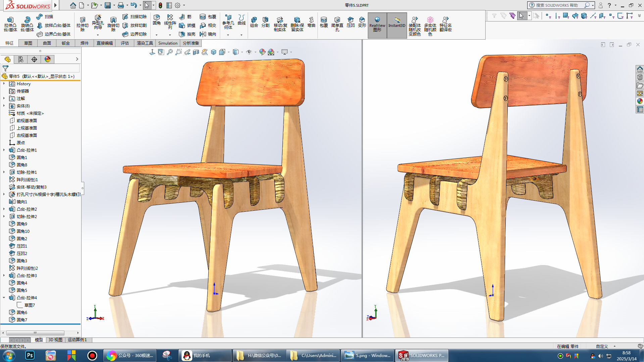
Task: Select the 圆角 fillet tool
Action: click(x=156, y=19)
